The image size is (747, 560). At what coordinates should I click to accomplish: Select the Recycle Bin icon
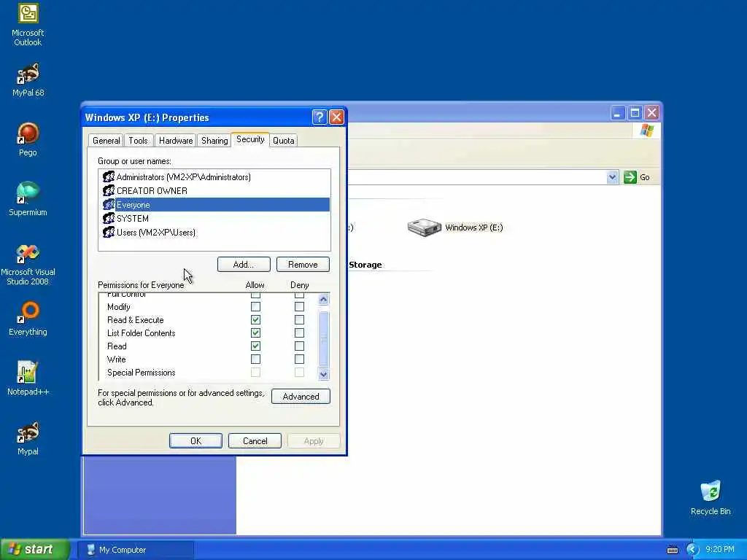pos(711,498)
